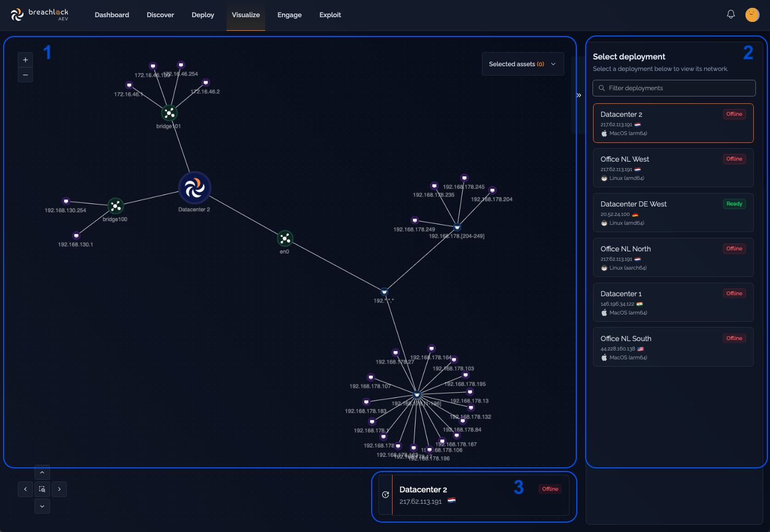Open the Visualize tab
Image resolution: width=770 pixels, height=532 pixels.
click(x=246, y=15)
